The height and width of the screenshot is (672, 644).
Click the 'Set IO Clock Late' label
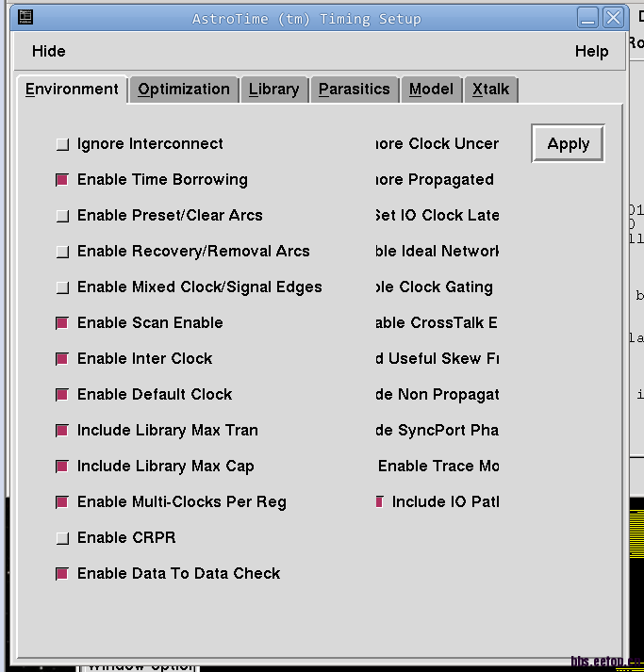(x=438, y=215)
